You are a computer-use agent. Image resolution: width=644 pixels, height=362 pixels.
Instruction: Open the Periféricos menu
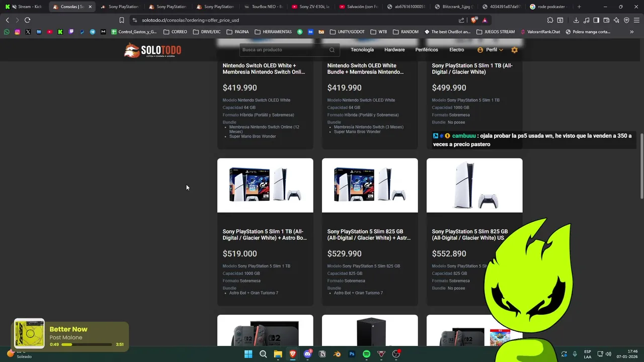tap(427, 50)
